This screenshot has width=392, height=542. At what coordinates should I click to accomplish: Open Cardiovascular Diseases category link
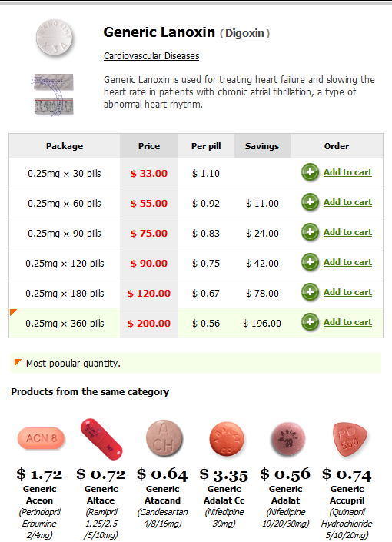pyautogui.click(x=151, y=56)
